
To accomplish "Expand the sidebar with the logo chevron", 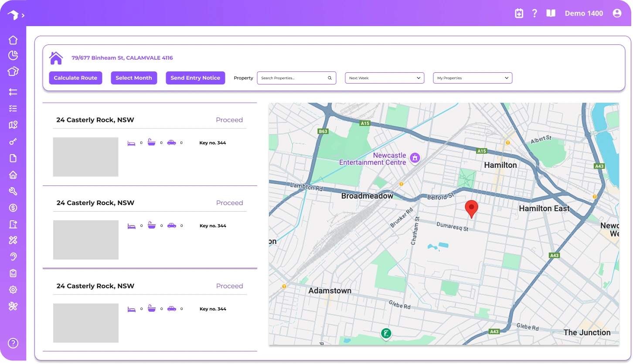I will click(23, 15).
